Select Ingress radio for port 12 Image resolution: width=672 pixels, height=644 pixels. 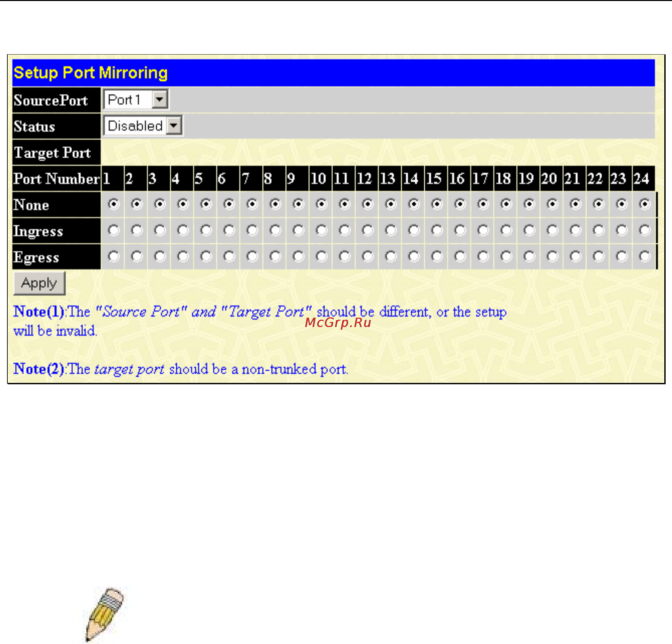pyautogui.click(x=367, y=230)
